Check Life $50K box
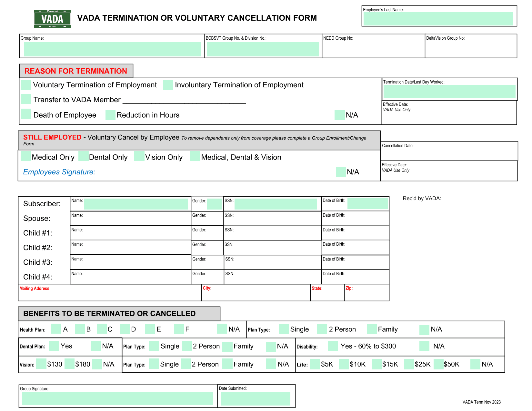The image size is (532, 411). coord(439,364)
